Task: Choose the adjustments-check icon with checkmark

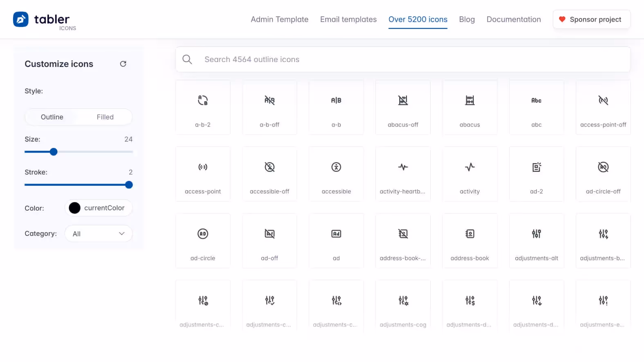Action: coord(269,305)
